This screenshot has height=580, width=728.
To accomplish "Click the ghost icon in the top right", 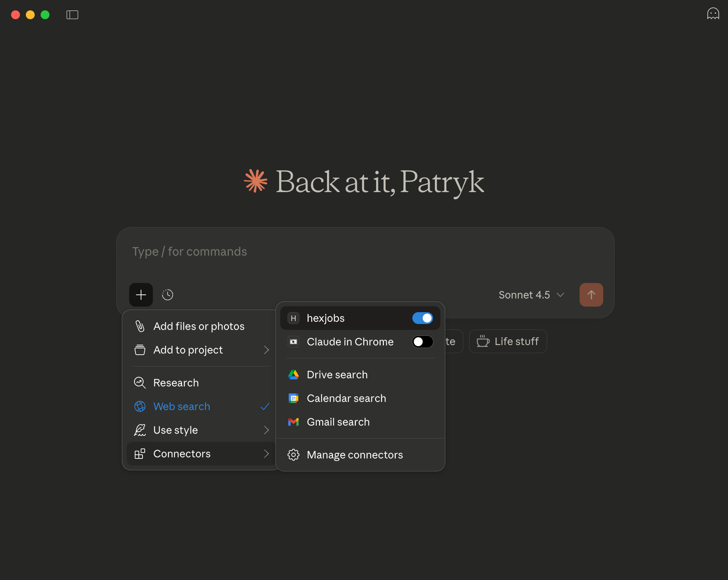I will click(713, 14).
